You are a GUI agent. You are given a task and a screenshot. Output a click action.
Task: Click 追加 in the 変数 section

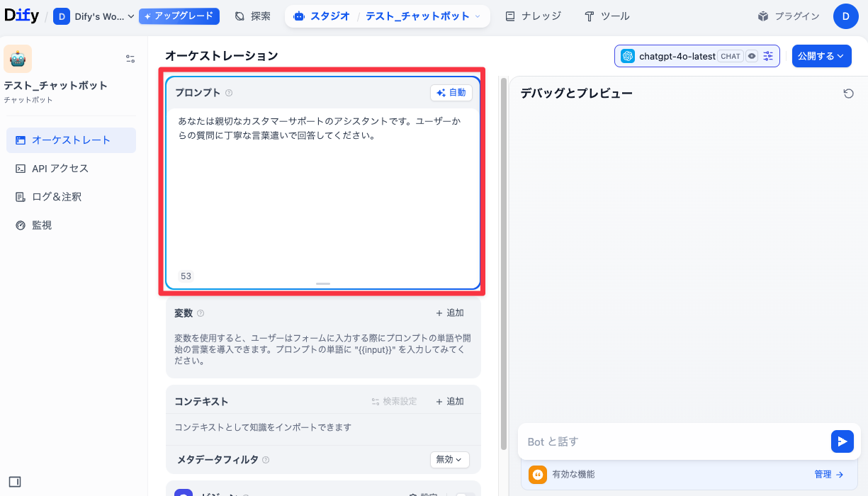[x=450, y=313]
